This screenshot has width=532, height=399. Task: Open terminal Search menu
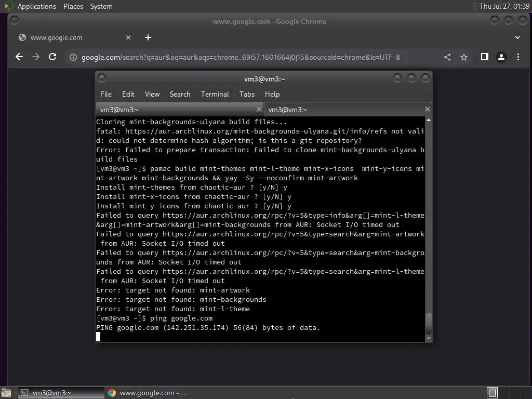[x=180, y=95]
